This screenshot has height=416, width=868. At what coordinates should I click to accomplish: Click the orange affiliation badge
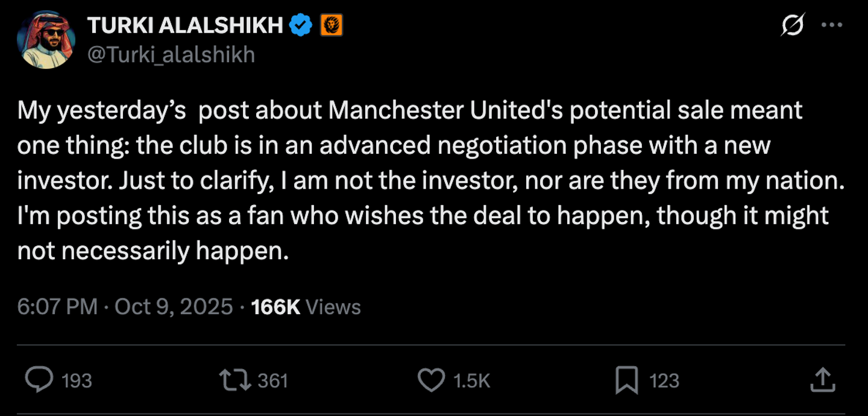(332, 25)
